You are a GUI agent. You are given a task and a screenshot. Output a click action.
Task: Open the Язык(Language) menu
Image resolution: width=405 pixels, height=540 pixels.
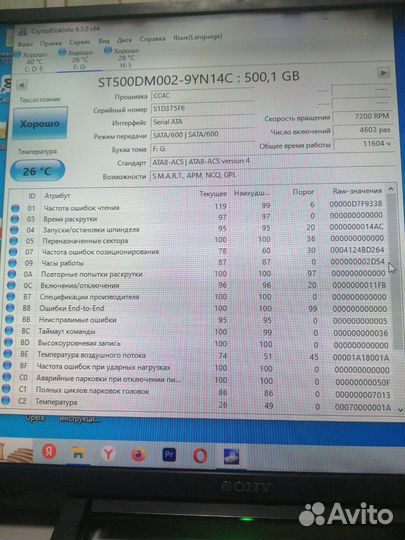coord(198,37)
